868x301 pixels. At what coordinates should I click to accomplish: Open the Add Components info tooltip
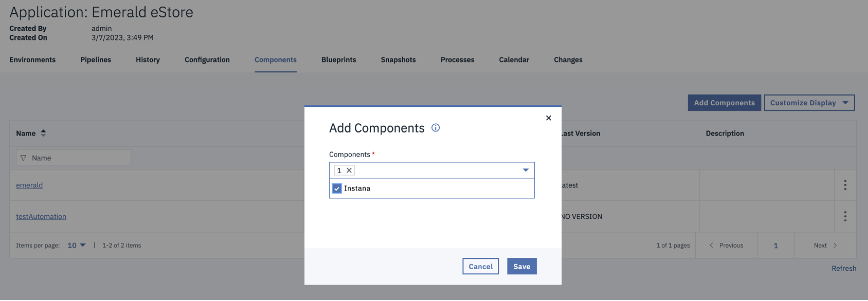point(435,128)
